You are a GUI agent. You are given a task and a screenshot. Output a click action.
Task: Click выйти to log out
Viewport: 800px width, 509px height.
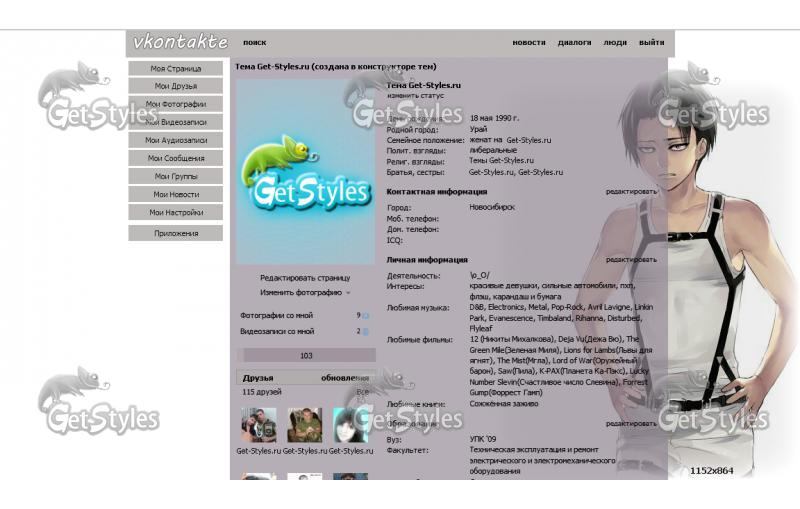coord(651,43)
